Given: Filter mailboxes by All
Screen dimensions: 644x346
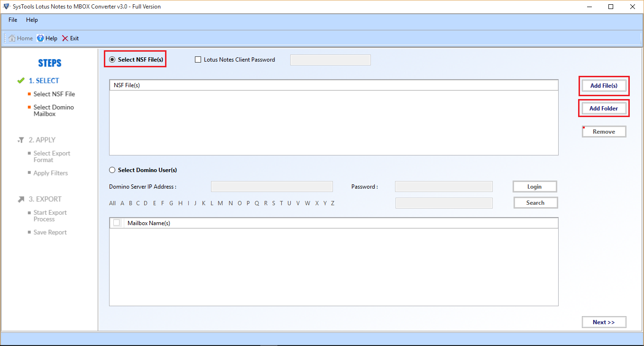Looking at the screenshot, I should coord(112,203).
